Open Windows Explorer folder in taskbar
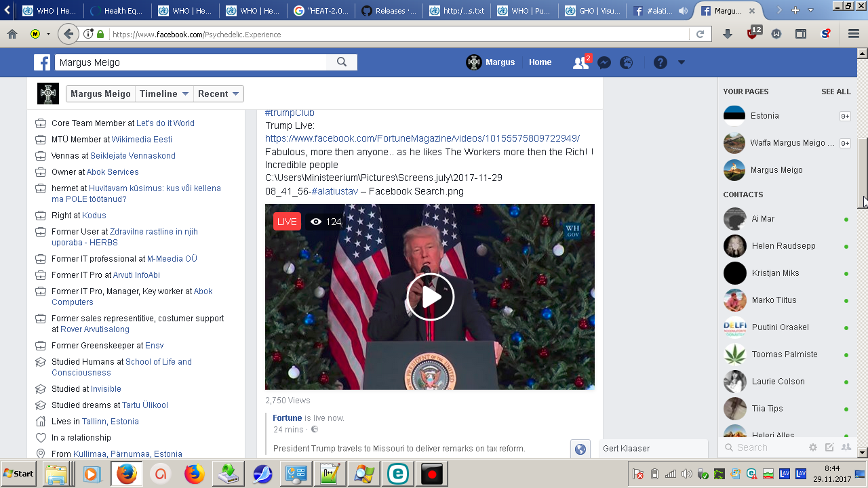This screenshot has width=868, height=488. pyautogui.click(x=57, y=474)
